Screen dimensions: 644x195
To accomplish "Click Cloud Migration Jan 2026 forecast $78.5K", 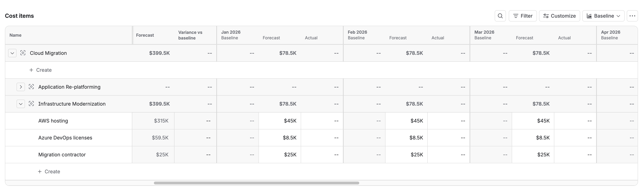I will (x=288, y=53).
